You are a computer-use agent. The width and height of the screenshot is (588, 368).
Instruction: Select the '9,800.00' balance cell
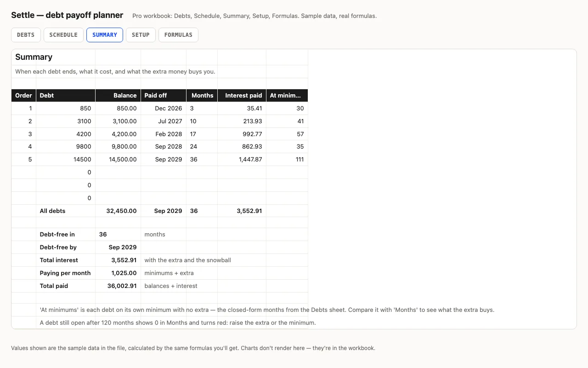click(x=118, y=146)
